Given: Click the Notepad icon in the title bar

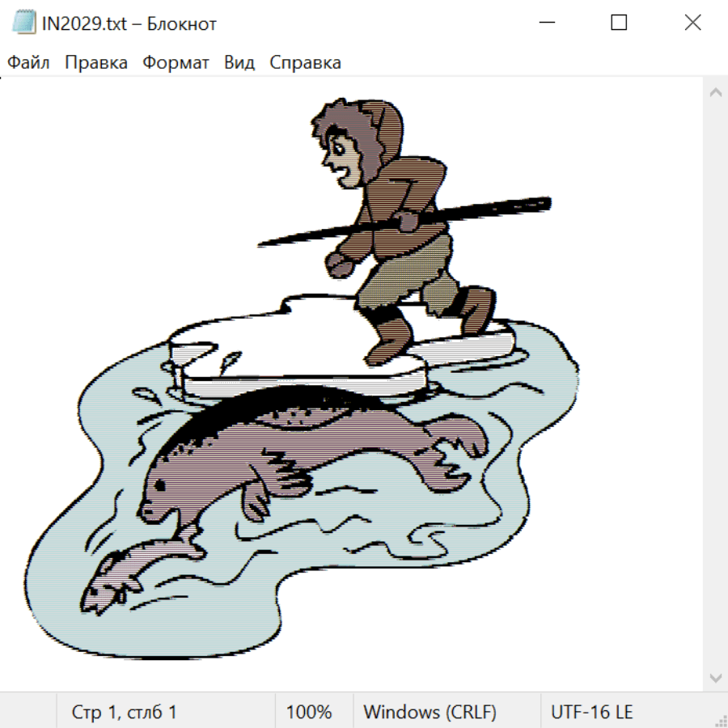Looking at the screenshot, I should (23, 23).
